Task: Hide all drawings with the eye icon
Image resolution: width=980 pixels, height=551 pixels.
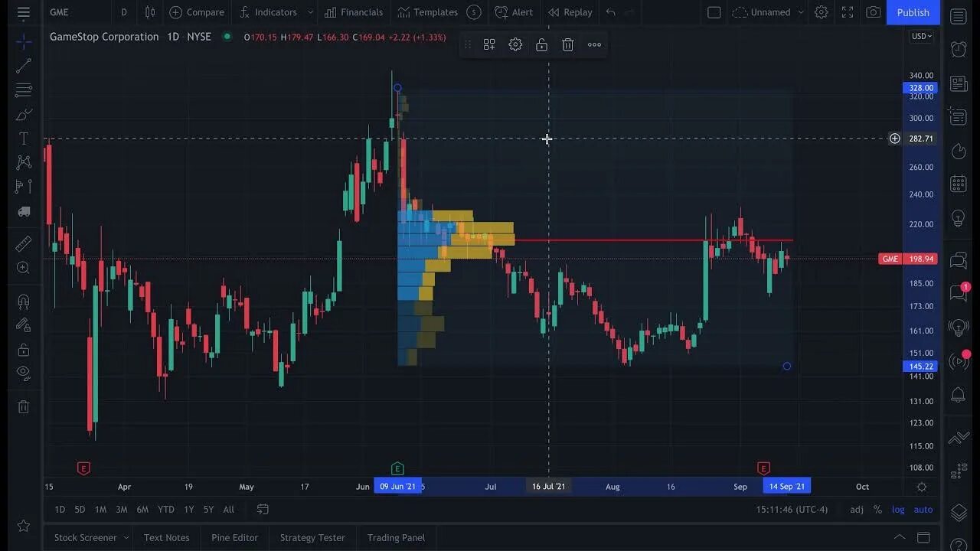Action: click(x=23, y=373)
